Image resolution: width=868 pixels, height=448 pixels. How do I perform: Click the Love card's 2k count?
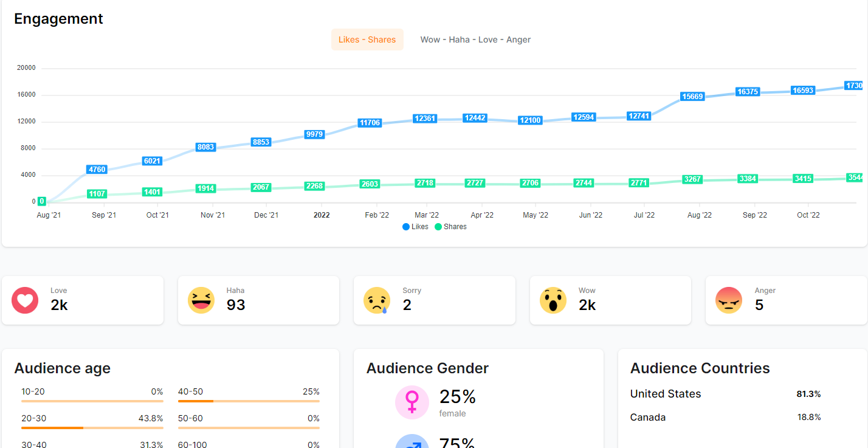point(59,305)
